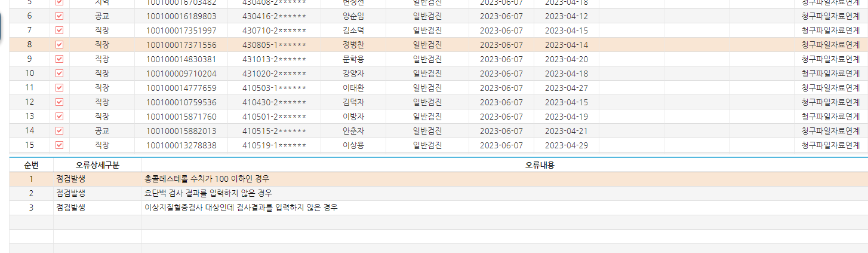Select the 2023-04-29 date cell
Screen dimensions: 868x253
coord(567,145)
